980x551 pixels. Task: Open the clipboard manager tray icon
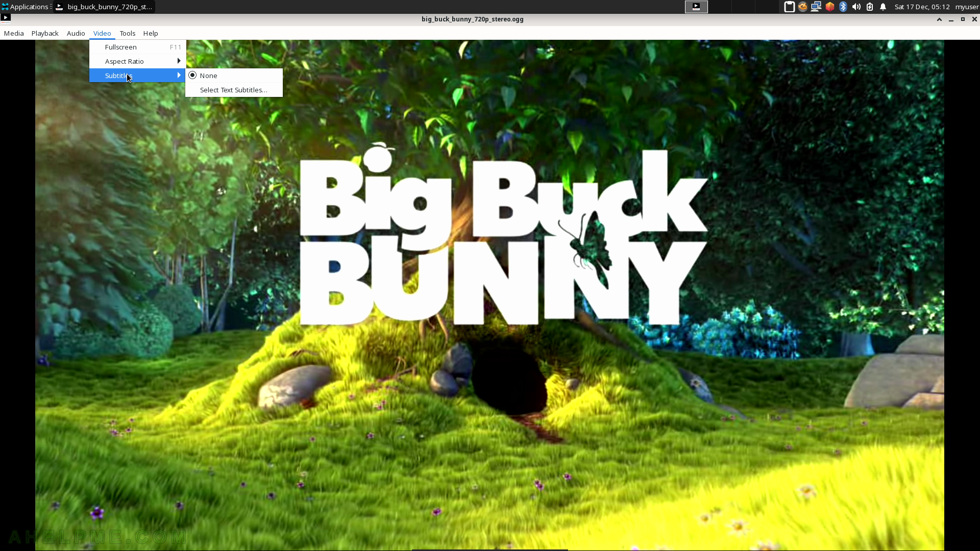[789, 7]
